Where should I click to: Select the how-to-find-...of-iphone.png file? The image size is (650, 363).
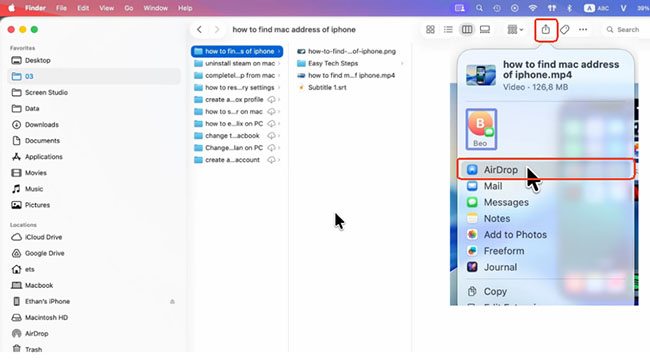pyautogui.click(x=347, y=51)
